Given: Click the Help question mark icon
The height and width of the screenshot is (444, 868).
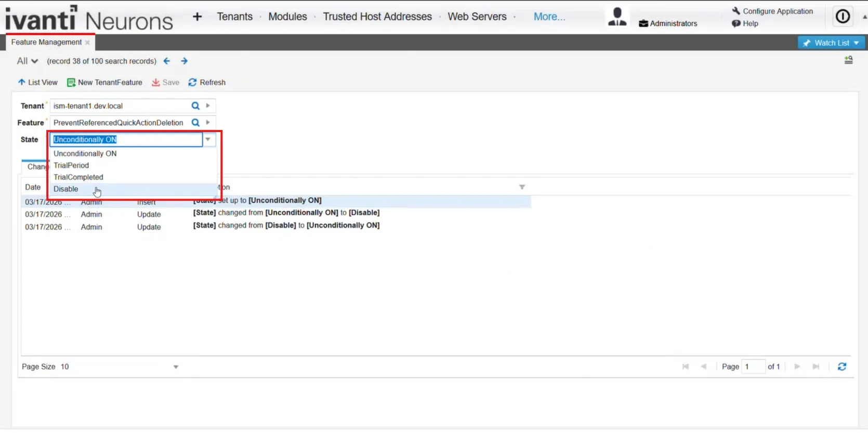Looking at the screenshot, I should (736, 23).
